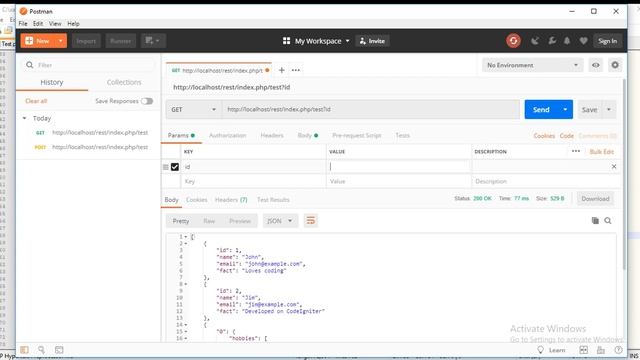Download the response
The image size is (640, 360).
pyautogui.click(x=595, y=199)
